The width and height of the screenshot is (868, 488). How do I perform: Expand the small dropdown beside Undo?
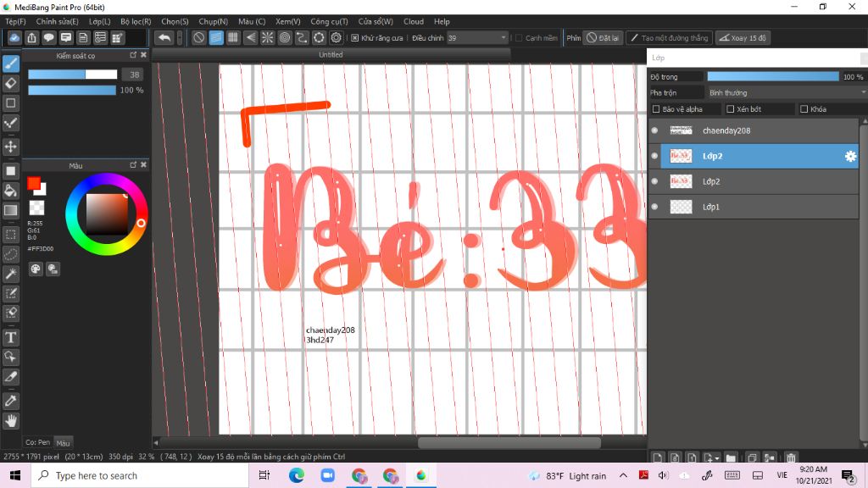(x=180, y=37)
